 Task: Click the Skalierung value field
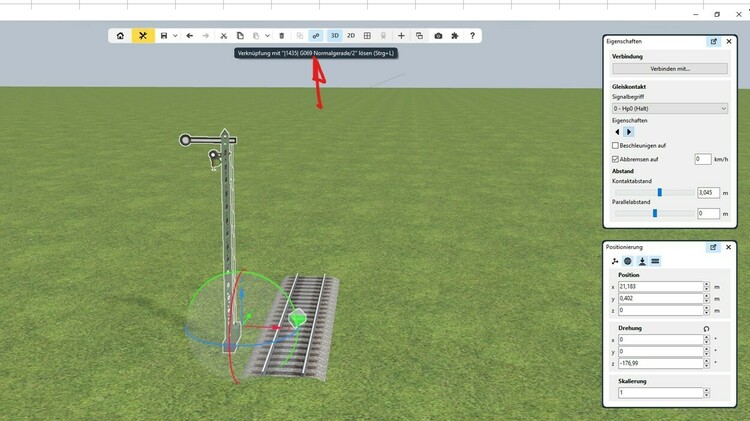pos(660,393)
